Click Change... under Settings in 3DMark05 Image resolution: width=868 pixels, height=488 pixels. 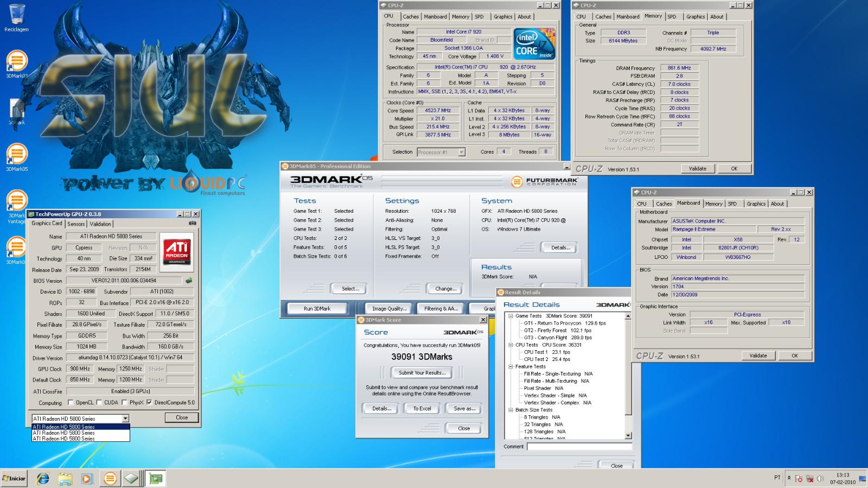(446, 289)
